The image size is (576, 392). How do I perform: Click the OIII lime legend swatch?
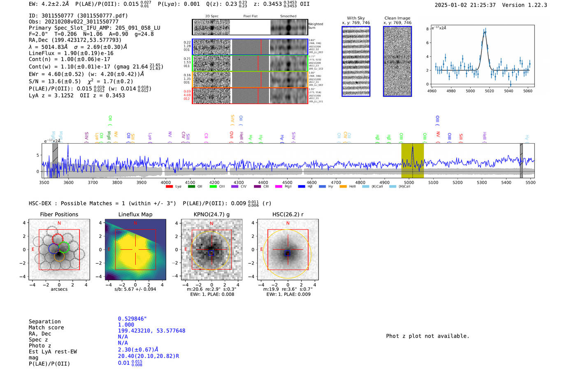pos(213,187)
